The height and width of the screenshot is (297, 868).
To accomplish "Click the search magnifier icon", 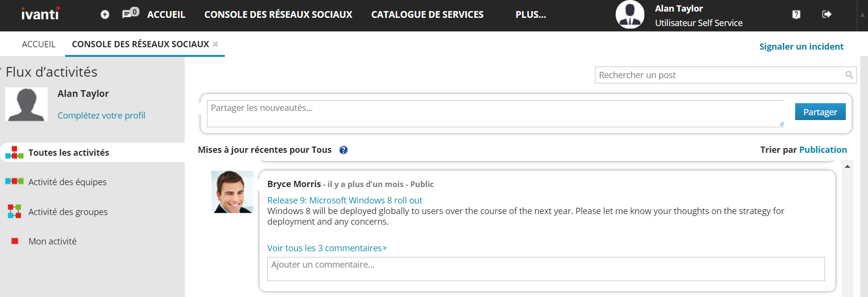I will pyautogui.click(x=849, y=75).
